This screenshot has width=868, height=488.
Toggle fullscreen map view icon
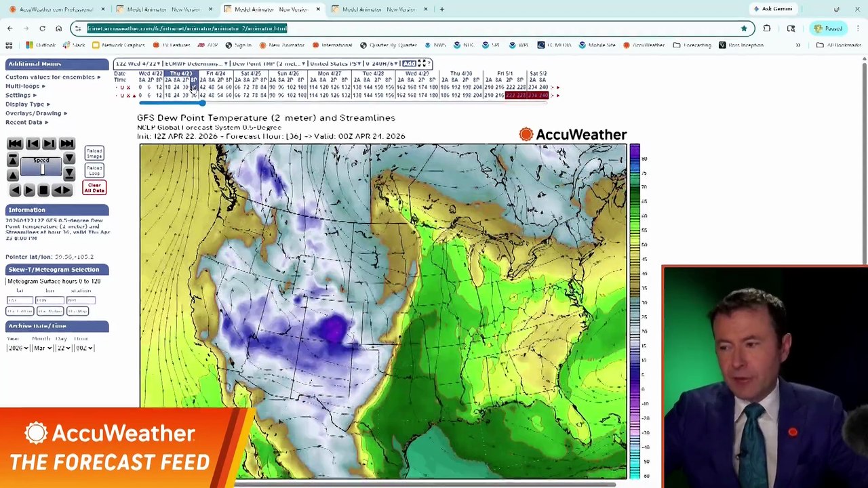pos(422,64)
